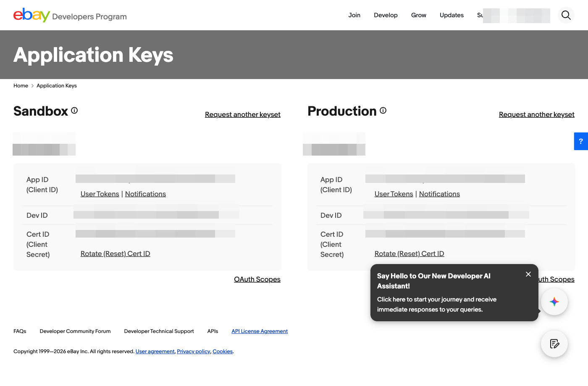Open the Develop menu
588x386 pixels.
386,15
